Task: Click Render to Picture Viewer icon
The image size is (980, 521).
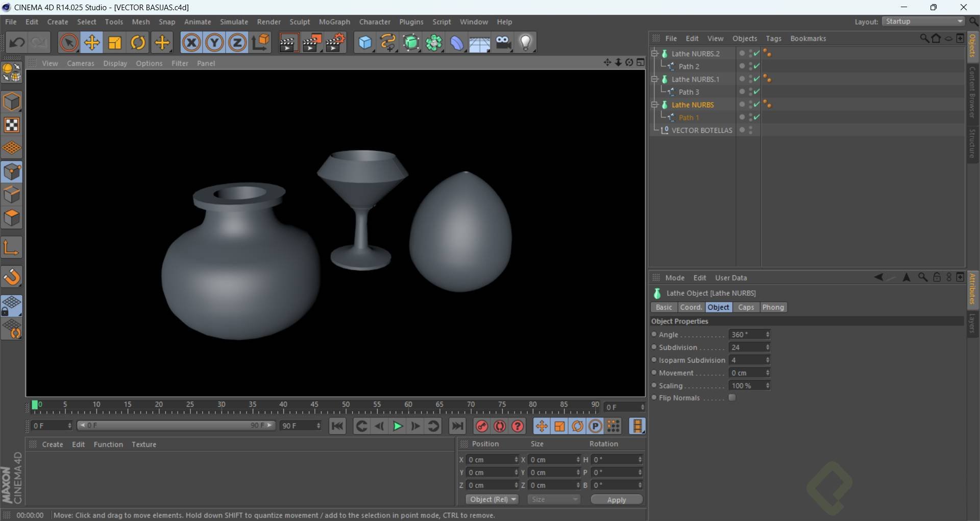Action: click(x=312, y=43)
